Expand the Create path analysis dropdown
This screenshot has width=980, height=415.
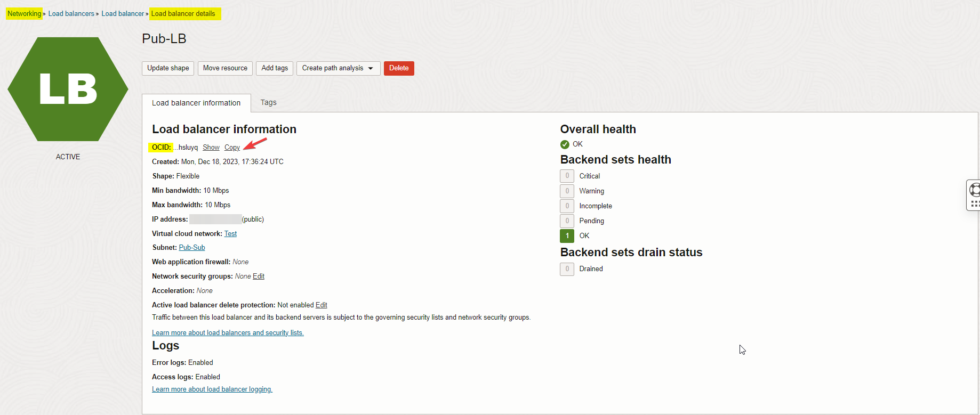(338, 68)
